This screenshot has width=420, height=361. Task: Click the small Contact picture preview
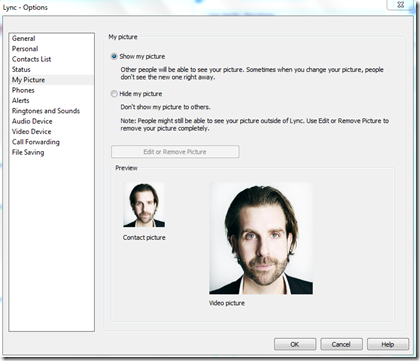point(144,205)
